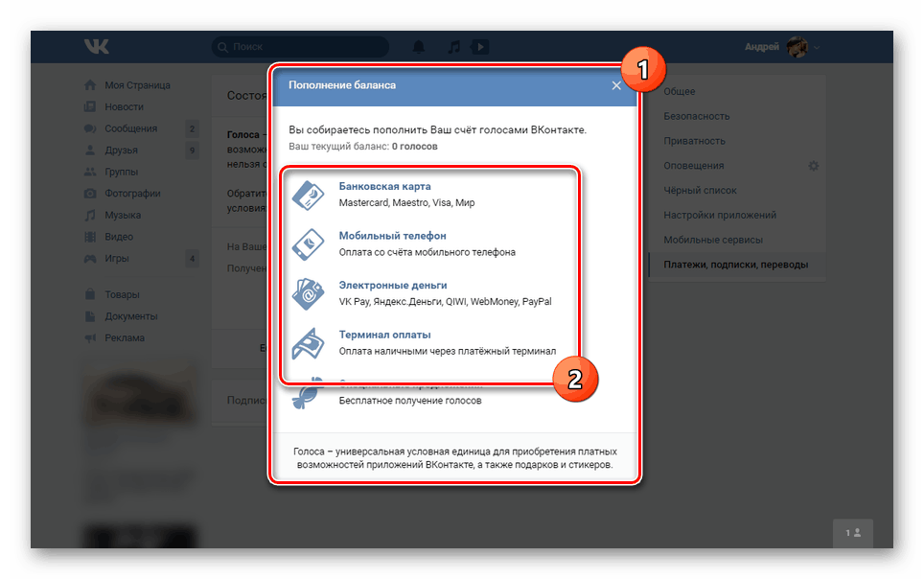Click the Друзья counter badge 9

[x=192, y=151]
